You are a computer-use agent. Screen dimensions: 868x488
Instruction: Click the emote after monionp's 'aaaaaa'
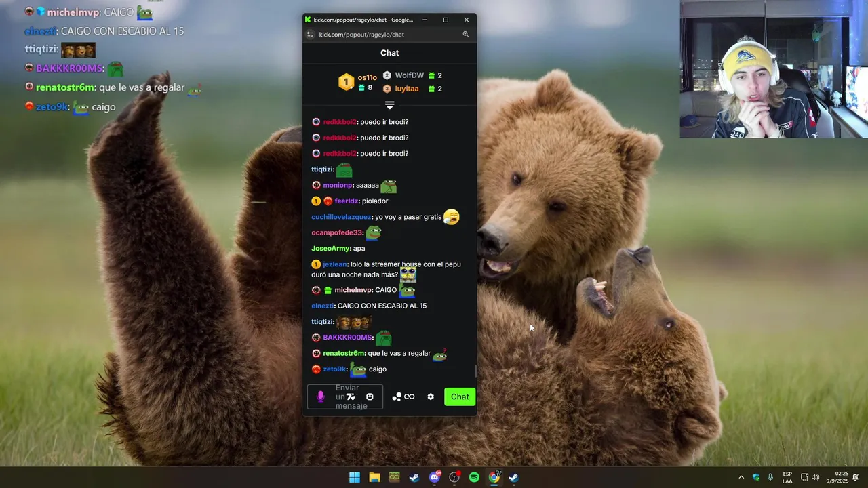[389, 185]
